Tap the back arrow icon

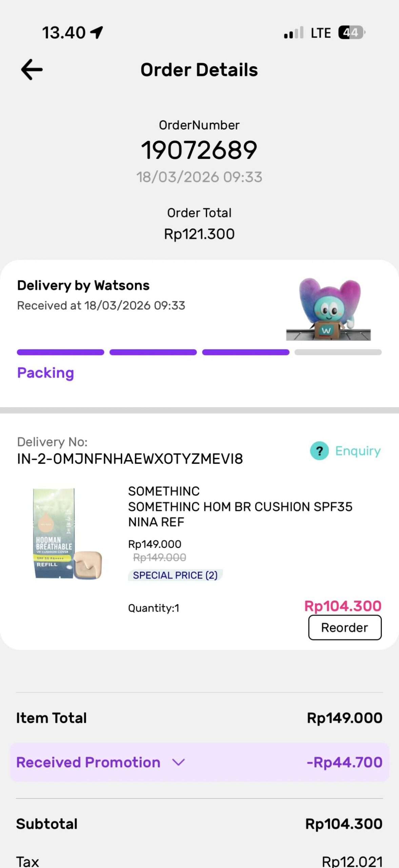pyautogui.click(x=32, y=70)
